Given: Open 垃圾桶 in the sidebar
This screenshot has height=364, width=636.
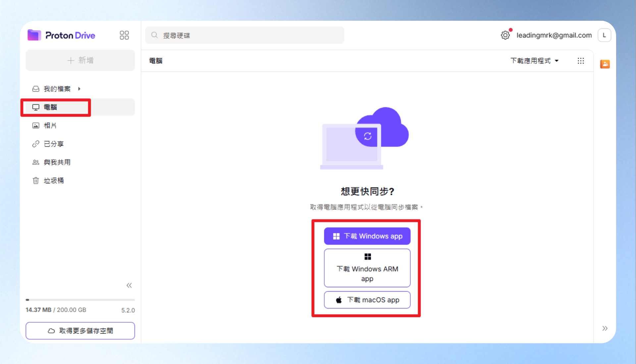Looking at the screenshot, I should [80, 181].
